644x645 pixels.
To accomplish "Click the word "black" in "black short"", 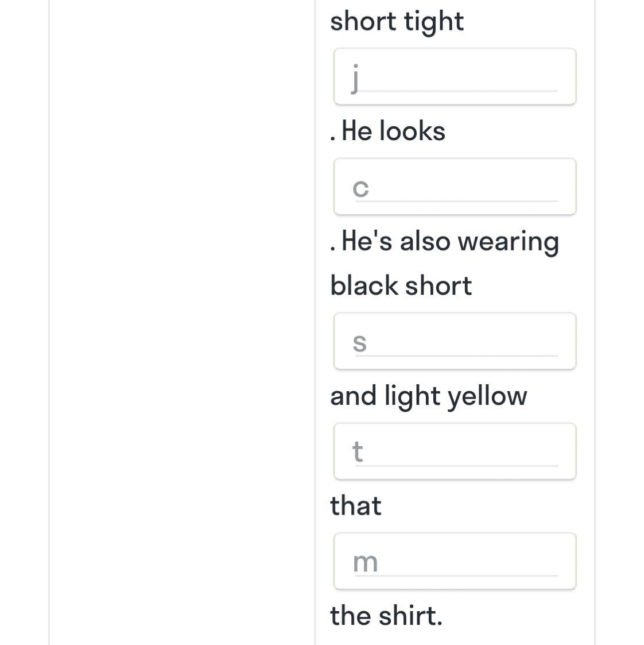I will click(x=361, y=286).
